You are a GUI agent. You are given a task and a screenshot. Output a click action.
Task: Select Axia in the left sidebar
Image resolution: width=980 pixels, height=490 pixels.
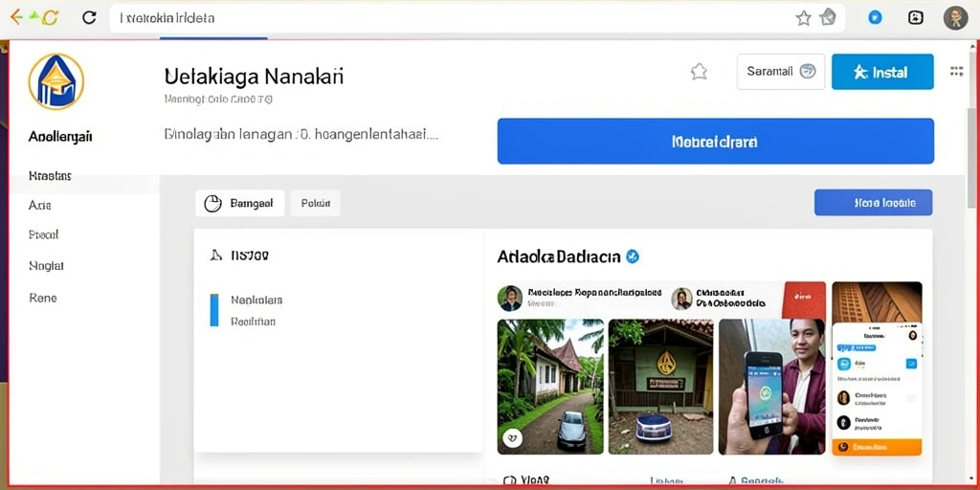coord(40,205)
